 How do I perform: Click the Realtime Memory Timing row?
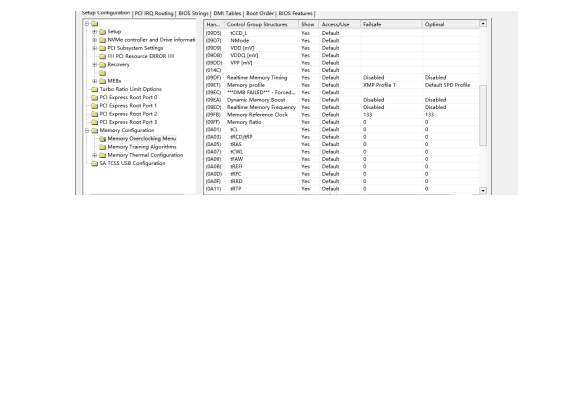pos(342,77)
